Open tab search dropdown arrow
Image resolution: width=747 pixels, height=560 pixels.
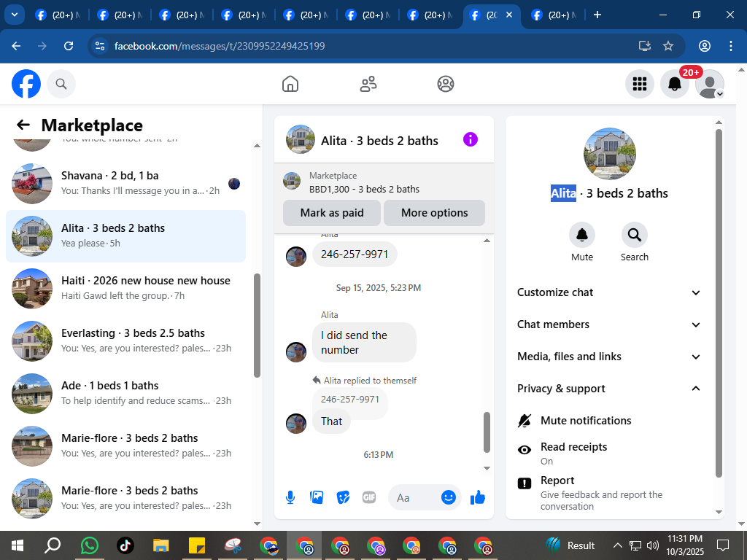[15, 15]
